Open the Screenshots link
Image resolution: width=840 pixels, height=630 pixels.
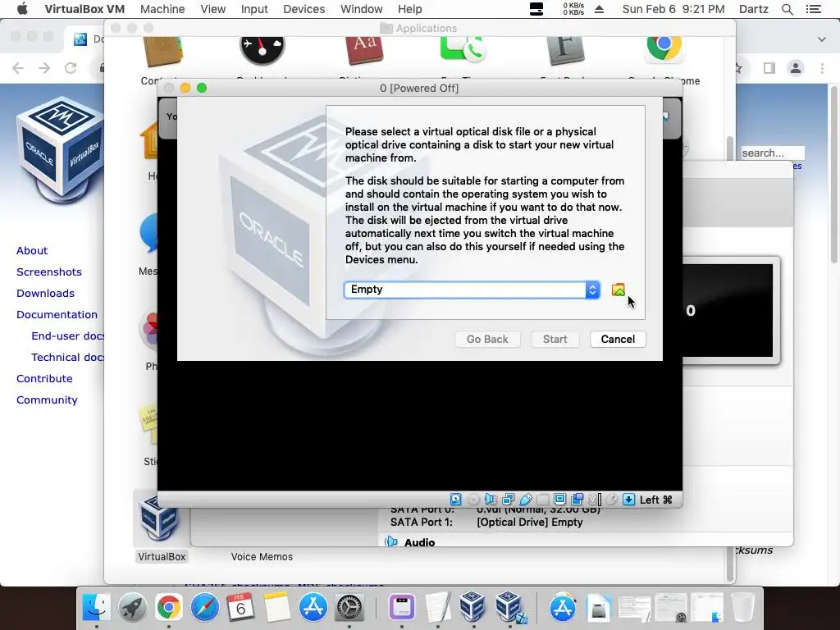[48, 272]
